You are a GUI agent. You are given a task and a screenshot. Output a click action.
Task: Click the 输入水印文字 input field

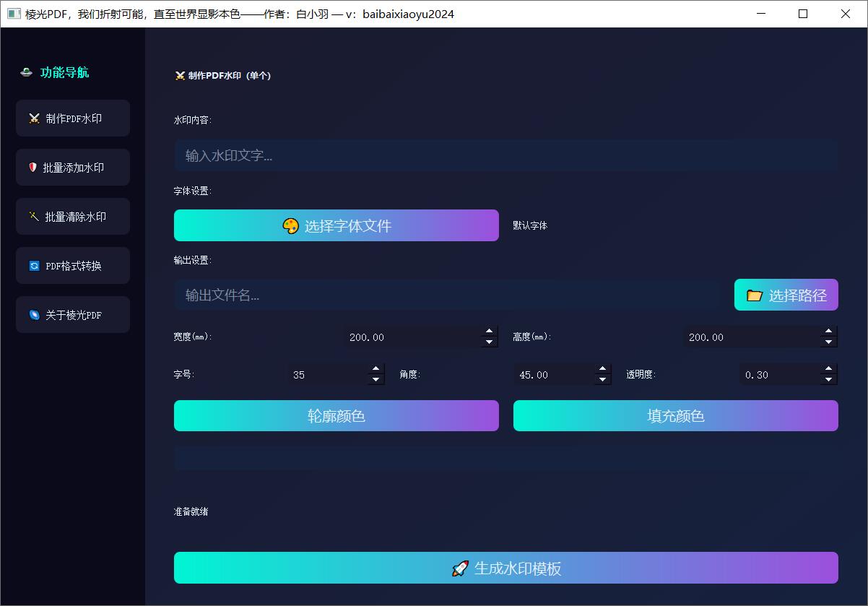coord(505,155)
